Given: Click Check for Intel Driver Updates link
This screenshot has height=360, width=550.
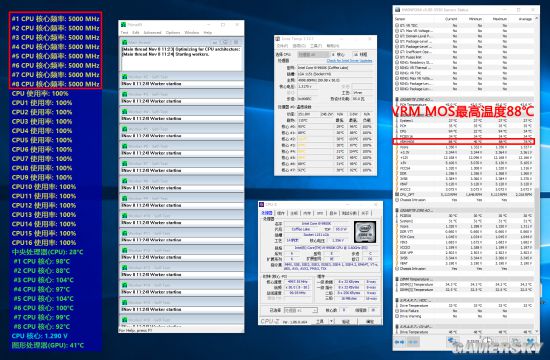Looking at the screenshot, I should pos(349,61).
